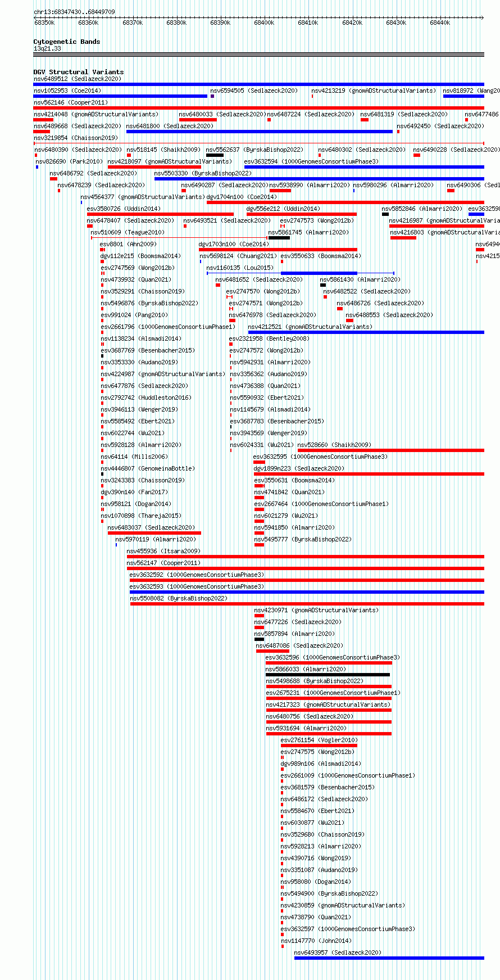Viewport: 500px width, 980px height.
Task: Open esv2675231 (1000GenomesConsortiumPhase1) variant
Action: pos(333,693)
